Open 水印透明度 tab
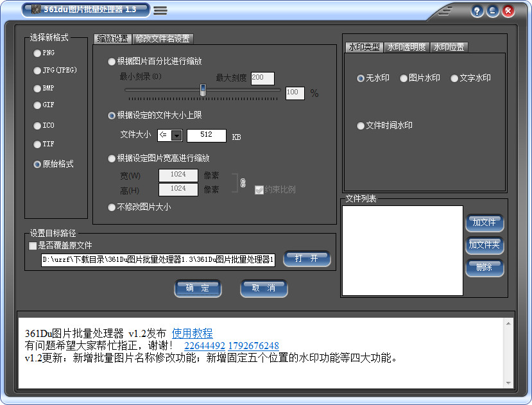Viewport: 532px width, 405px height. click(406, 47)
